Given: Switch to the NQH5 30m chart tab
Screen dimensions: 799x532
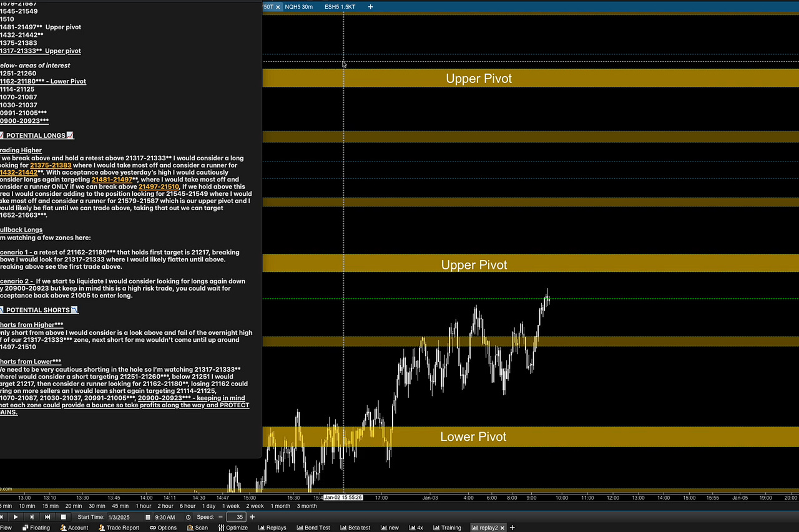Looking at the screenshot, I should (x=298, y=7).
